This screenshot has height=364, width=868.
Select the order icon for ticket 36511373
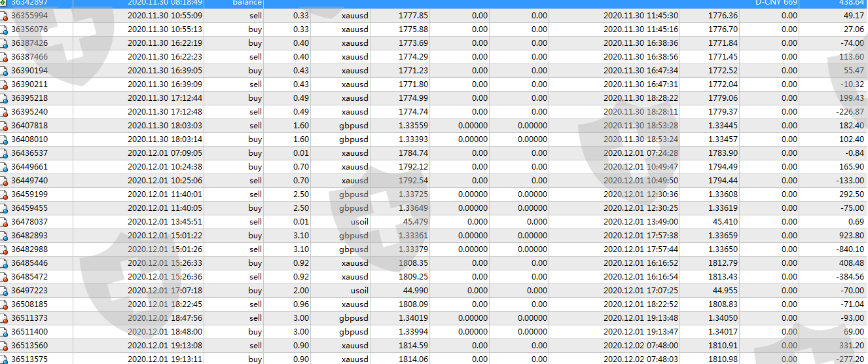4,318
